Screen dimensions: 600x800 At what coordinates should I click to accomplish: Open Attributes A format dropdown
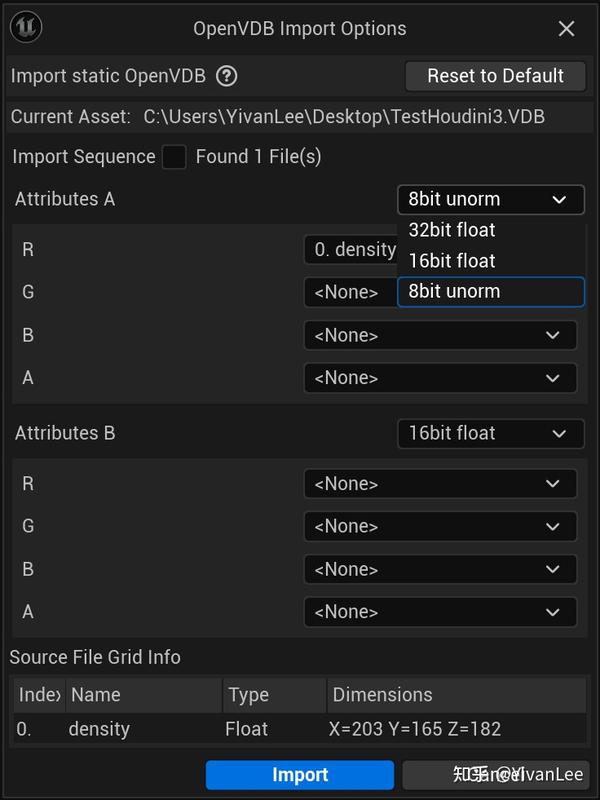[490, 199]
